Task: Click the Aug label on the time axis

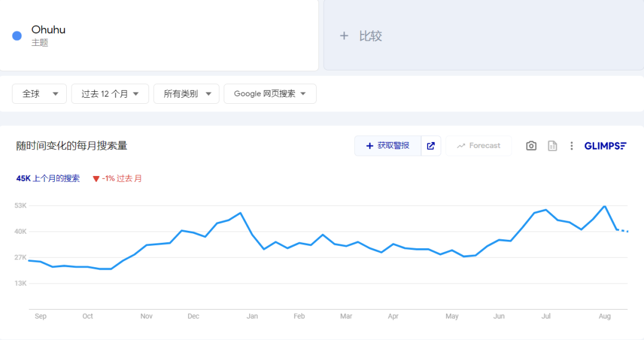Action: click(605, 316)
